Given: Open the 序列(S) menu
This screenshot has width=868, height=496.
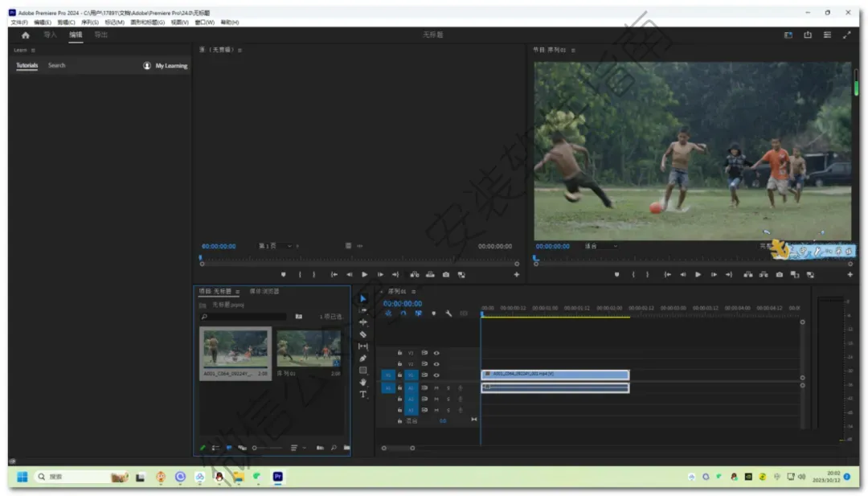Looking at the screenshot, I should 89,23.
